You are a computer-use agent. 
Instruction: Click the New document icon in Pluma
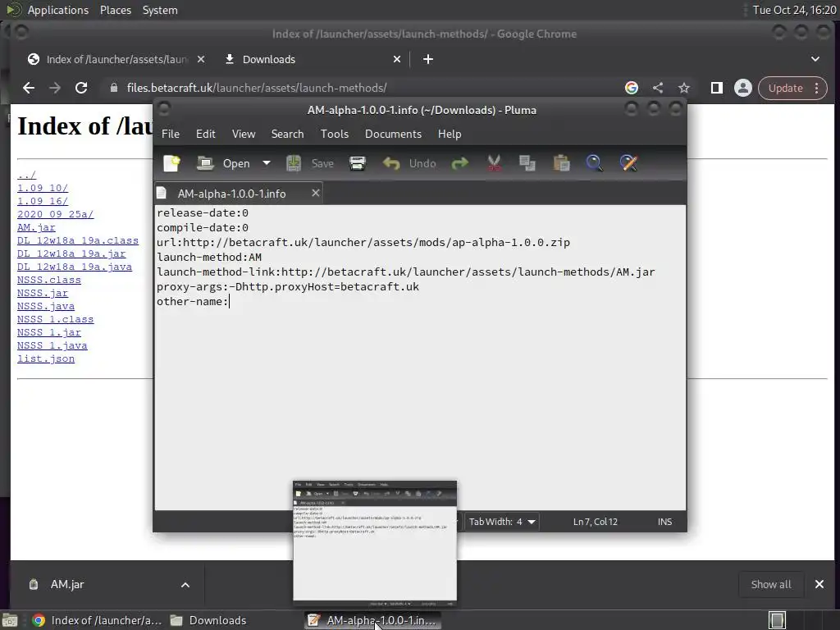pos(172,163)
